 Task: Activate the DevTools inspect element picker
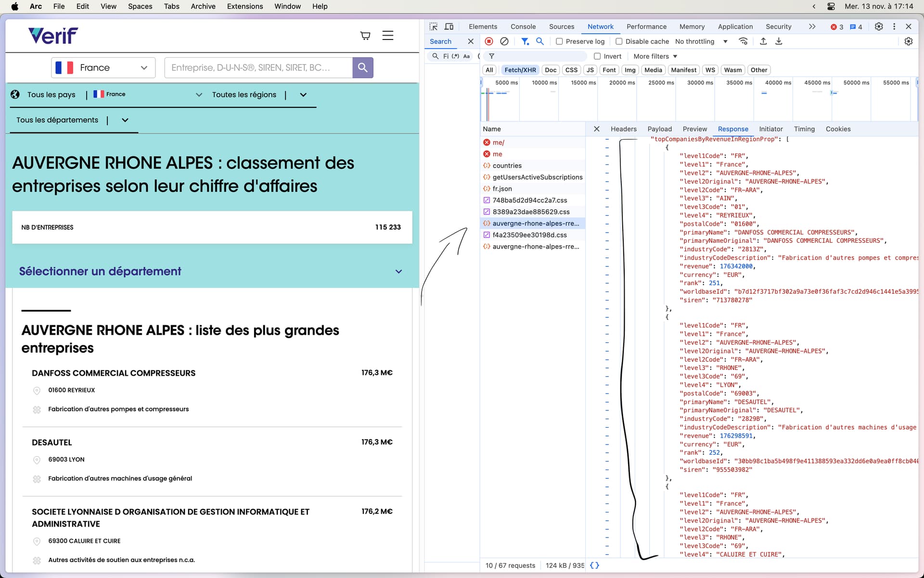434,26
